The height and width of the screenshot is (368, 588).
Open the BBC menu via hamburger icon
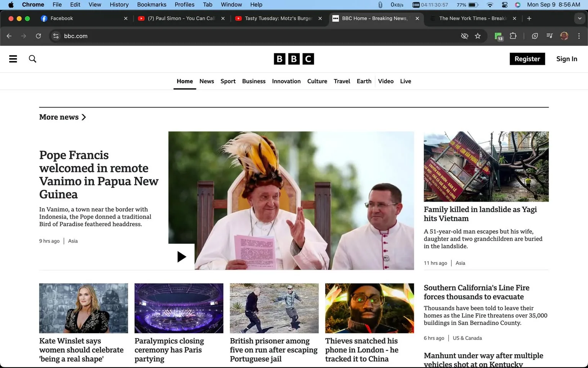(x=13, y=59)
